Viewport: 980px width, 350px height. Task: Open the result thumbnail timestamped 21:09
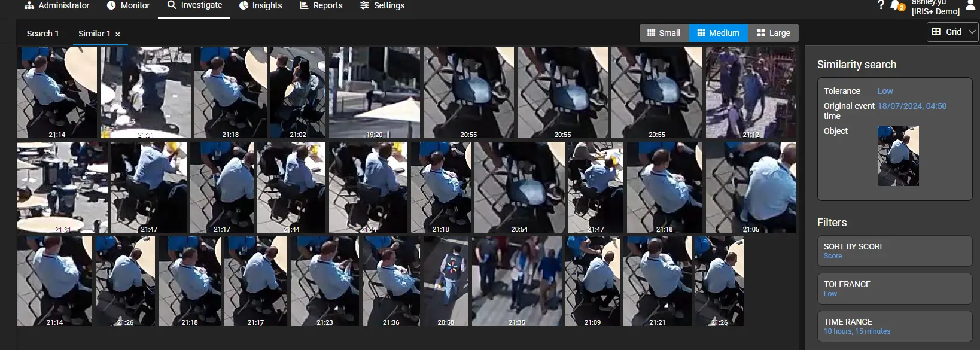pyautogui.click(x=592, y=281)
